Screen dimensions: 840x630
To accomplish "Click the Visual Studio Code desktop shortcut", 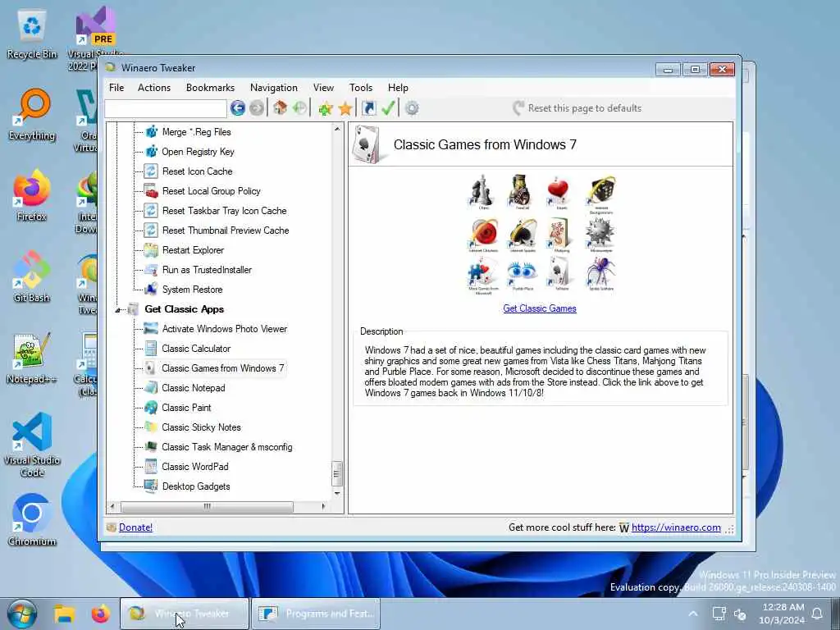I will click(x=32, y=445).
